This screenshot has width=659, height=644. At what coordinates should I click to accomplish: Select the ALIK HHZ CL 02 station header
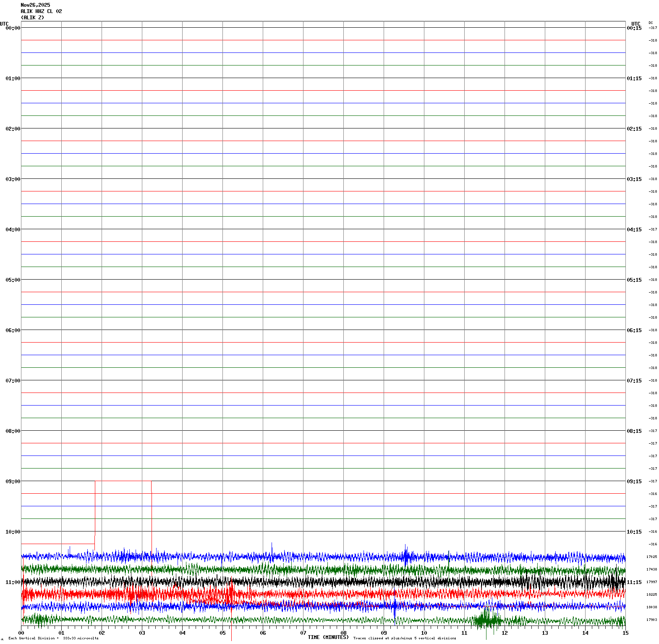click(41, 11)
